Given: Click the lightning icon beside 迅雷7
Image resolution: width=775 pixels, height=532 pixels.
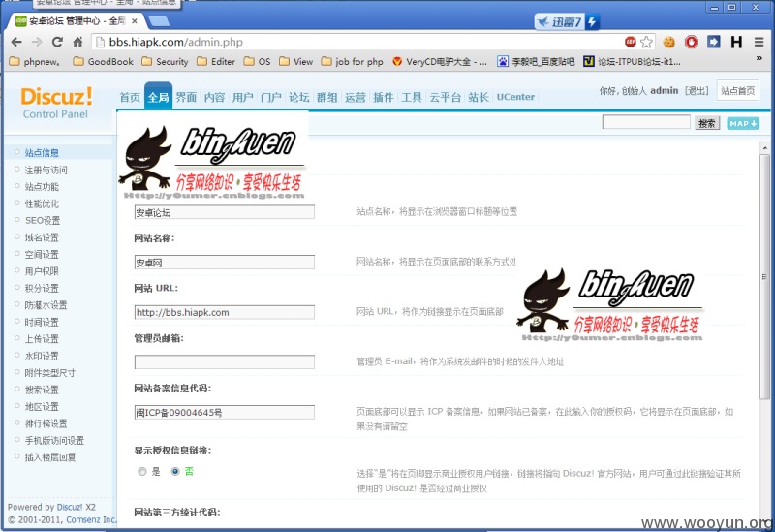Looking at the screenshot, I should click(592, 21).
